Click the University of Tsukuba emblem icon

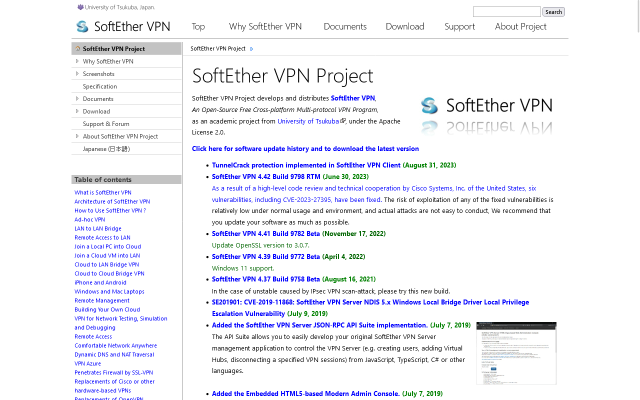pos(80,7)
